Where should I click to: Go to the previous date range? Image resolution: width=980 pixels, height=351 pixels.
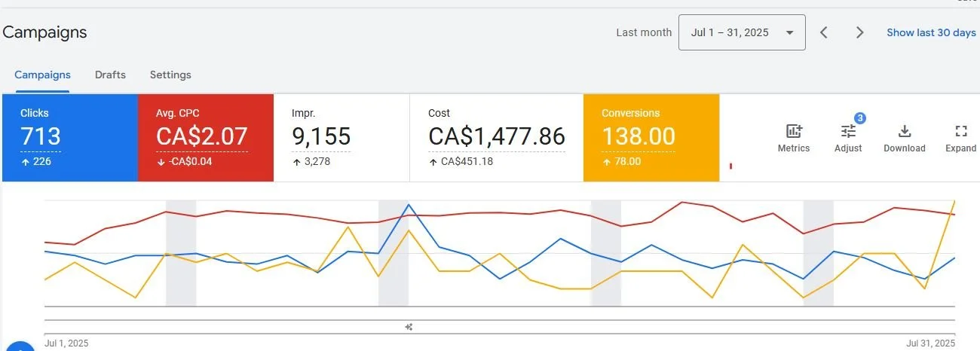pyautogui.click(x=824, y=32)
